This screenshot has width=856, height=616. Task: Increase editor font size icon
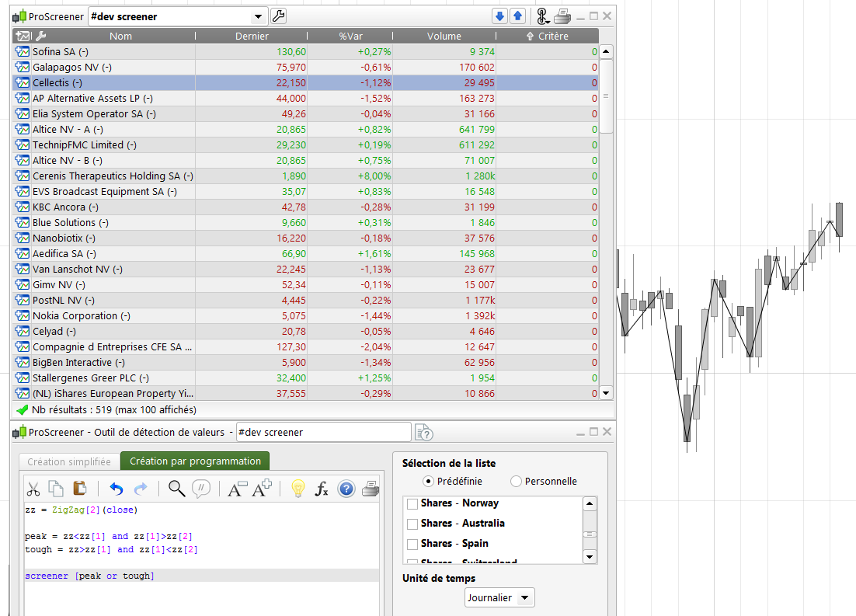tap(262, 488)
